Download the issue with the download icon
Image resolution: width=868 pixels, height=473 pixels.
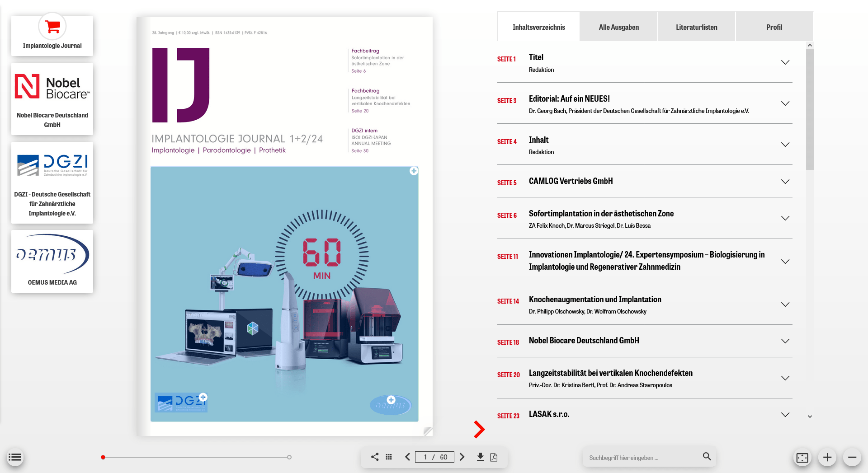pyautogui.click(x=480, y=457)
